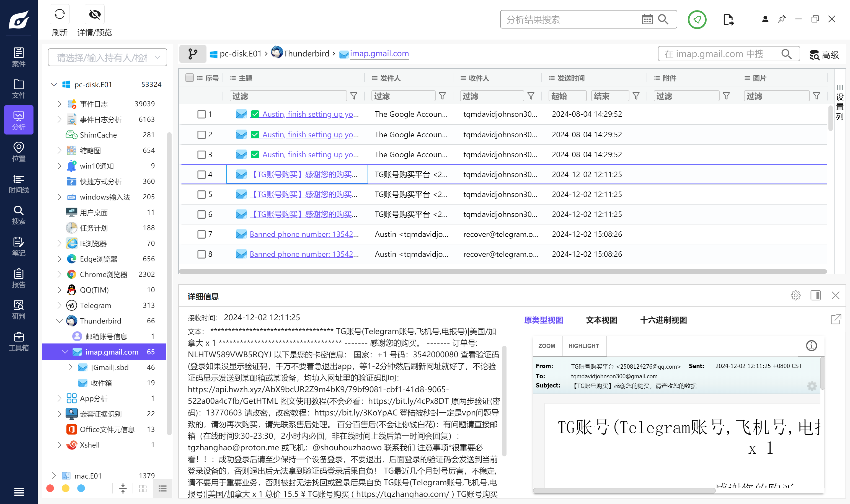Expand the Xshell tree node
850x504 pixels.
pos(60,444)
